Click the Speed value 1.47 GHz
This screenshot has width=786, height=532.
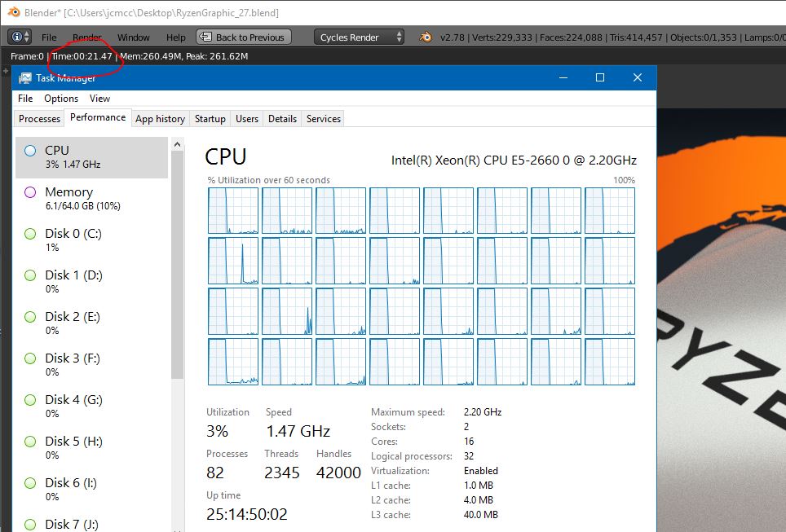pyautogui.click(x=298, y=431)
